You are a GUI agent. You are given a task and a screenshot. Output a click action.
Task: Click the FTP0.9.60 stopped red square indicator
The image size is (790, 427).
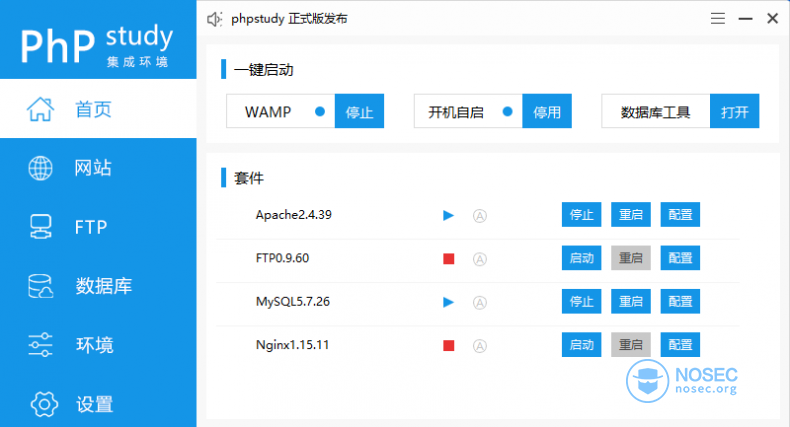448,259
